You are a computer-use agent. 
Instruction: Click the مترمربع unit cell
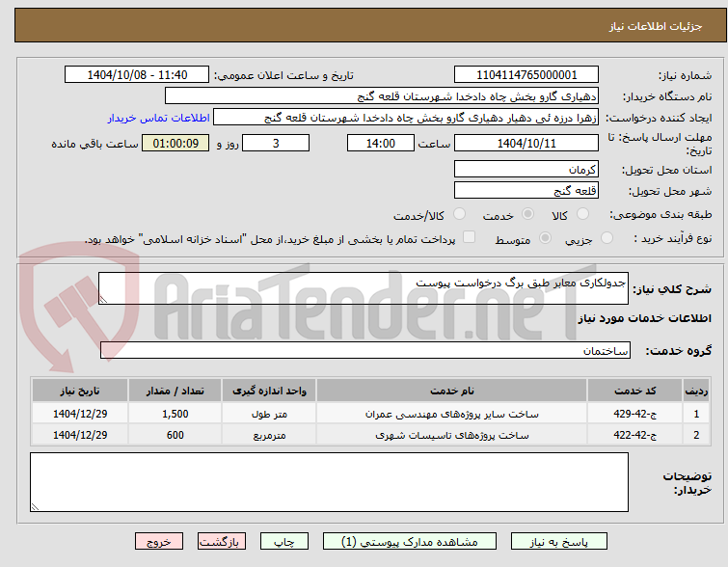click(x=269, y=435)
